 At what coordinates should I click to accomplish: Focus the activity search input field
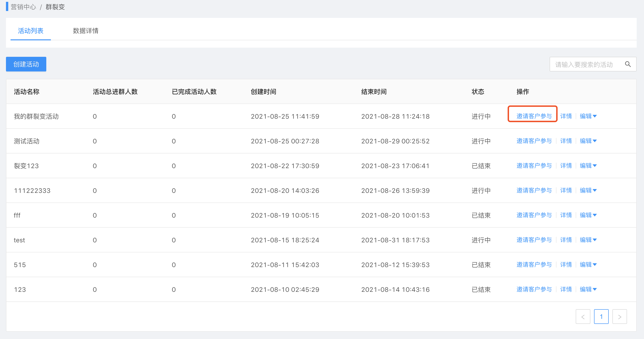[x=584, y=64]
